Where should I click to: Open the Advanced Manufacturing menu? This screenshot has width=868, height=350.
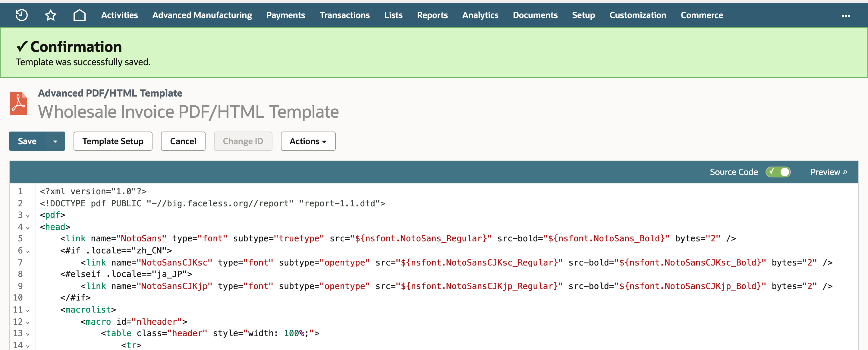(x=202, y=15)
